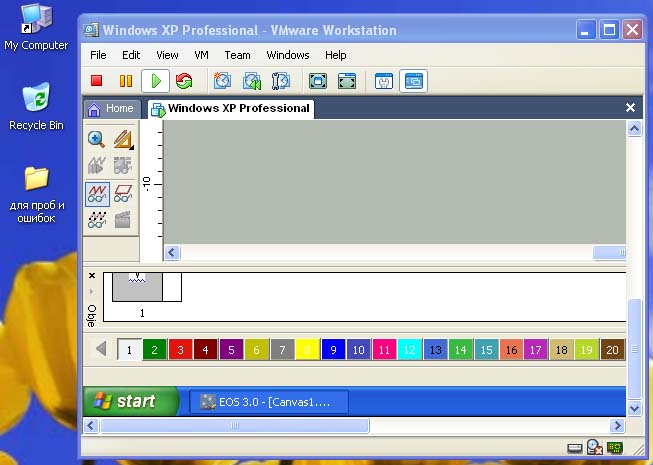The image size is (653, 465).
Task: Click the guest Start button
Action: pyautogui.click(x=131, y=401)
